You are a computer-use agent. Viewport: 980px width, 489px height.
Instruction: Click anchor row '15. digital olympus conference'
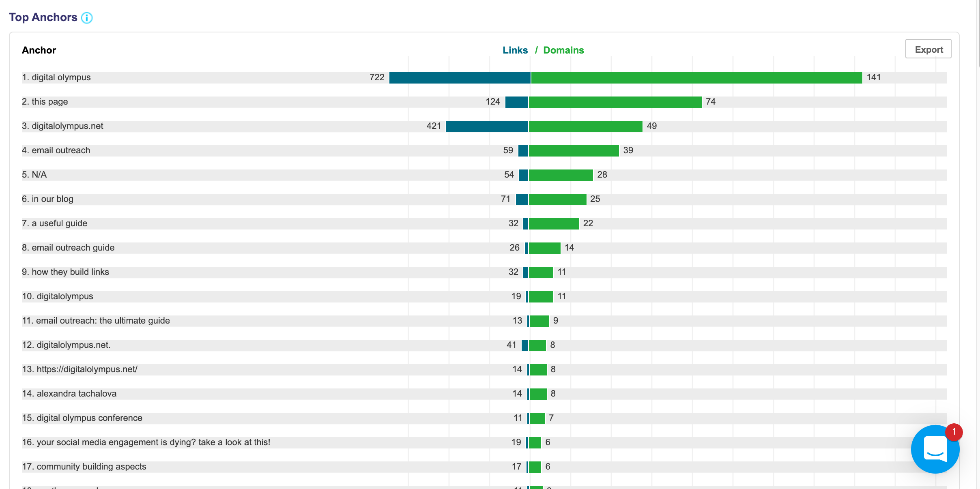pos(484,418)
